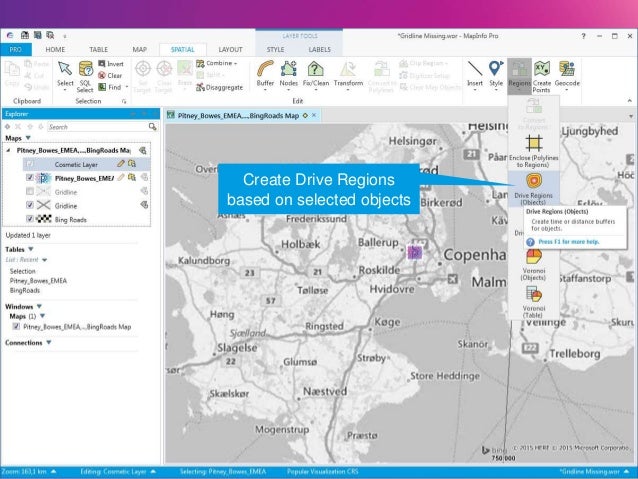Screen dimensions: 638x479
Task: Switch to the LABELS layer tools tab
Action: click(x=319, y=50)
